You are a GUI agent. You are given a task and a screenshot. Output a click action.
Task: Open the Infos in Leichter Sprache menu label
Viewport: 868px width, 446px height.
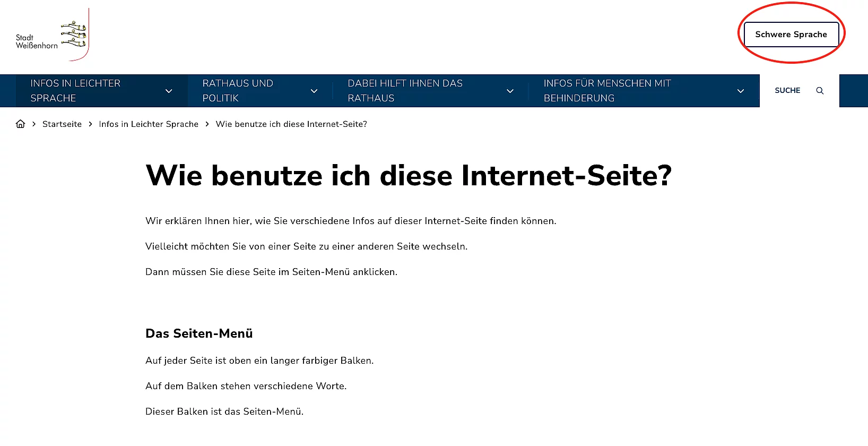(75, 91)
